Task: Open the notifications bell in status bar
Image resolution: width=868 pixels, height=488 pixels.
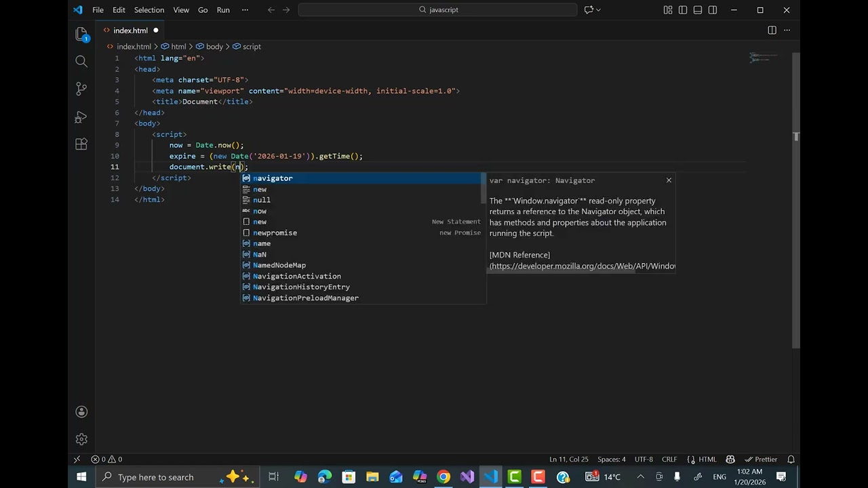Action: [791, 459]
